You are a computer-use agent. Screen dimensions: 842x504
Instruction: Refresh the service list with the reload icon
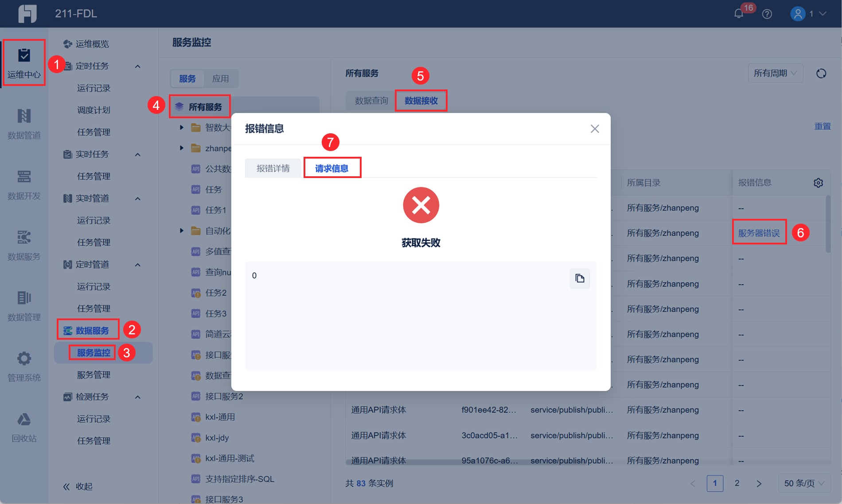pos(821,74)
